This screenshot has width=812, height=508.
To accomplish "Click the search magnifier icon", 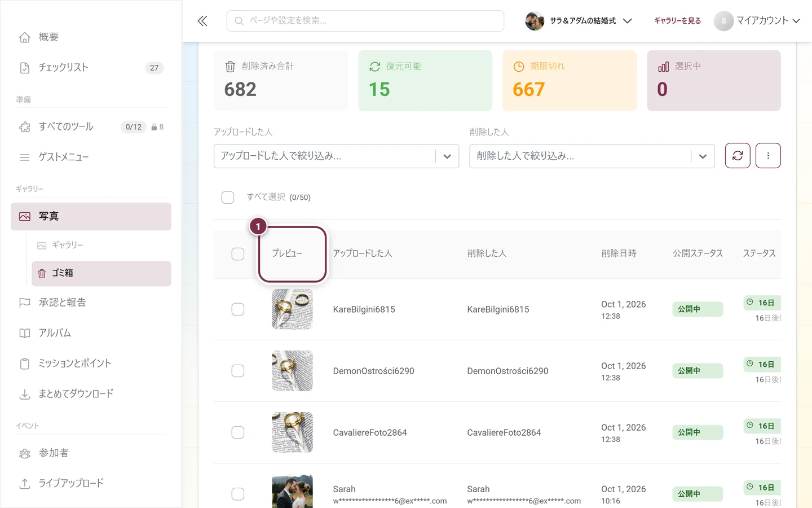I will click(239, 21).
